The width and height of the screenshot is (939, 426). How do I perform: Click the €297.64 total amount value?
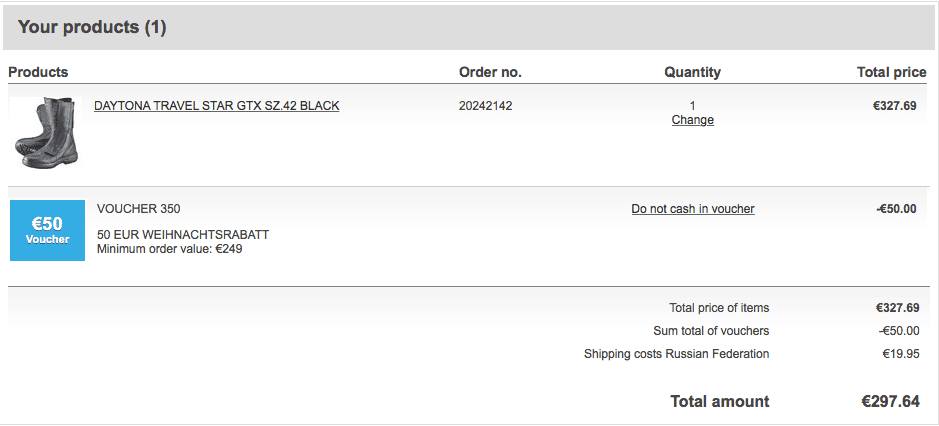(890, 401)
